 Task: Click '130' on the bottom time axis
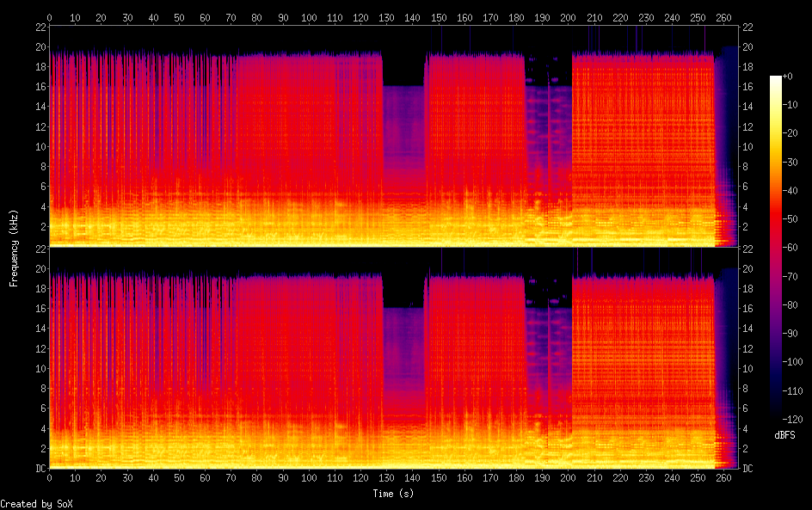[x=386, y=478]
